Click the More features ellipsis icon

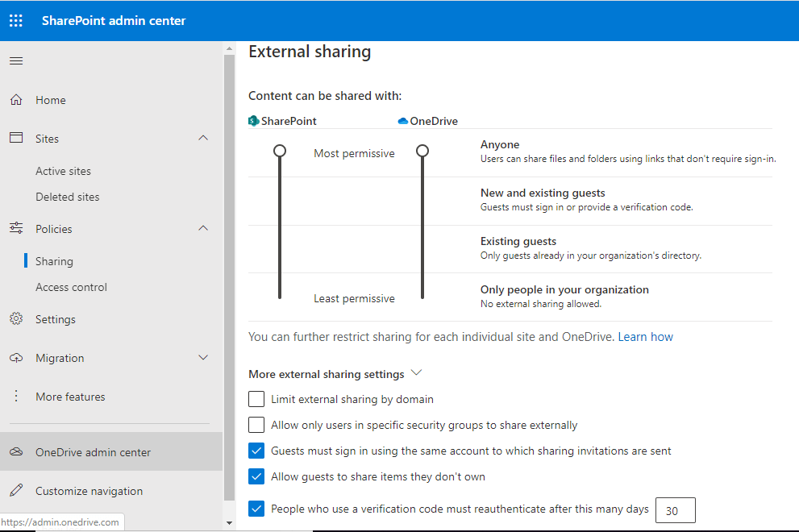[16, 396]
